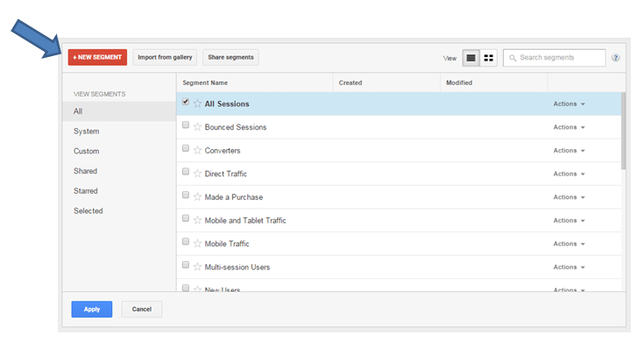The height and width of the screenshot is (342, 644).
Task: Open Actions dropdown for Made a Purchase
Action: 569,197
